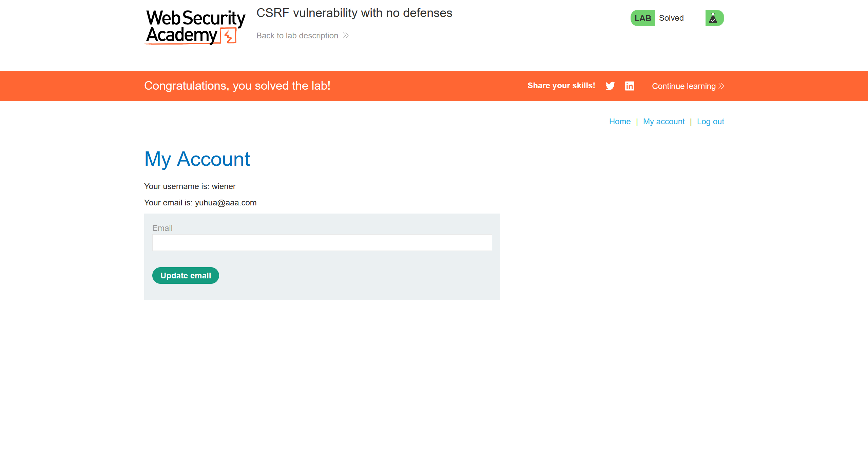
Task: Click the green LAB badge label
Action: (642, 18)
